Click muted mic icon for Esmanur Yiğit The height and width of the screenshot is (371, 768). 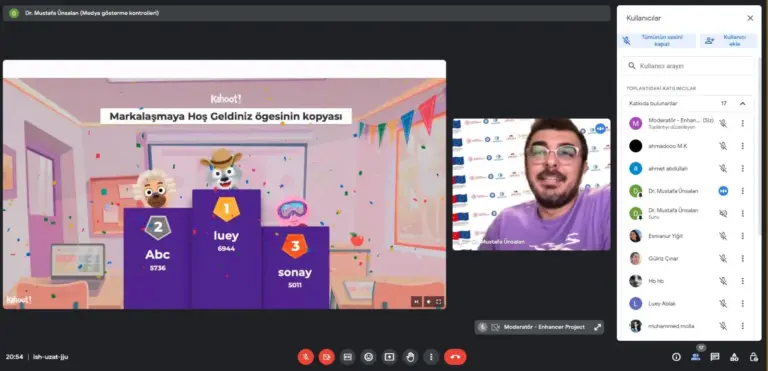coord(723,236)
